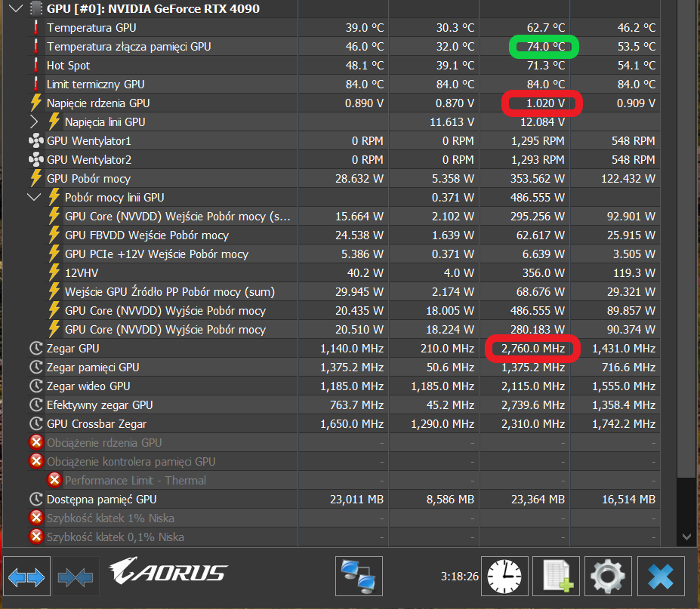
Task: Click clock icon beside GPU Crossbar Zegar
Action: point(36,423)
